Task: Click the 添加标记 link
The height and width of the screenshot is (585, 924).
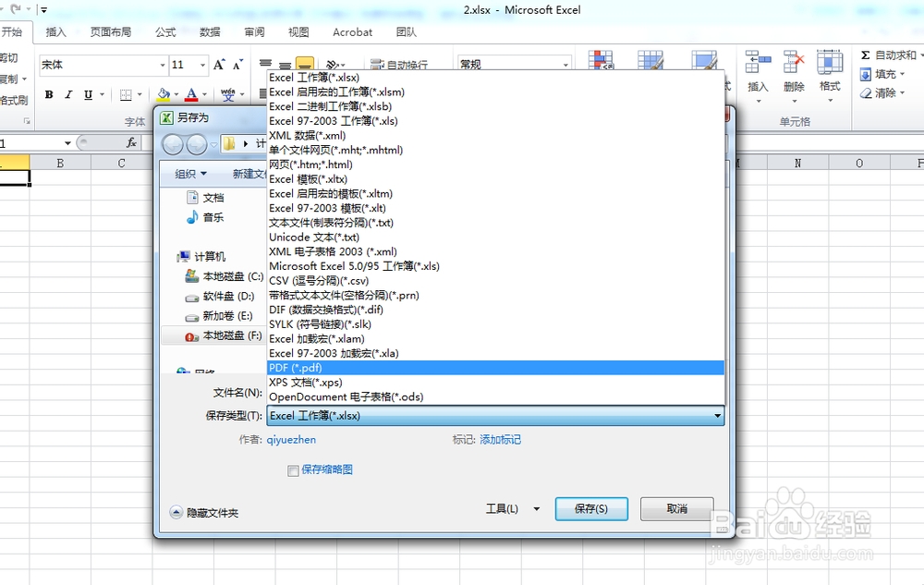Action: (x=499, y=440)
